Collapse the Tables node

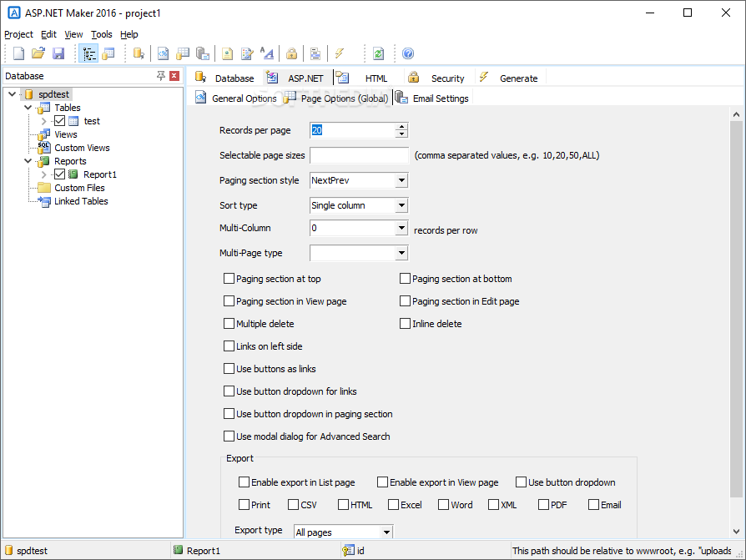(28, 108)
